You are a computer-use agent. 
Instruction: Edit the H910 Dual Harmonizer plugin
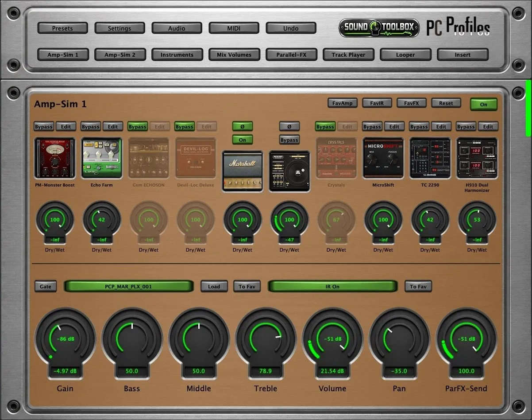click(x=488, y=127)
